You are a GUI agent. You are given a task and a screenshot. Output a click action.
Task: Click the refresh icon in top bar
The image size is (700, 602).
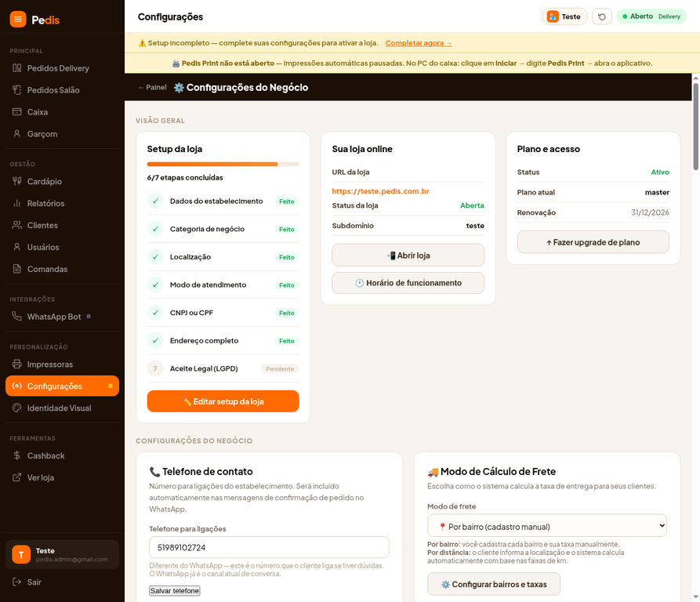click(602, 16)
